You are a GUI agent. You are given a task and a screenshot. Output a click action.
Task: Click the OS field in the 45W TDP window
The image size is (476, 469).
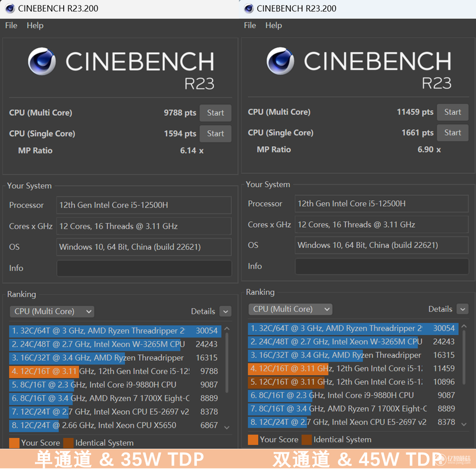(381, 245)
